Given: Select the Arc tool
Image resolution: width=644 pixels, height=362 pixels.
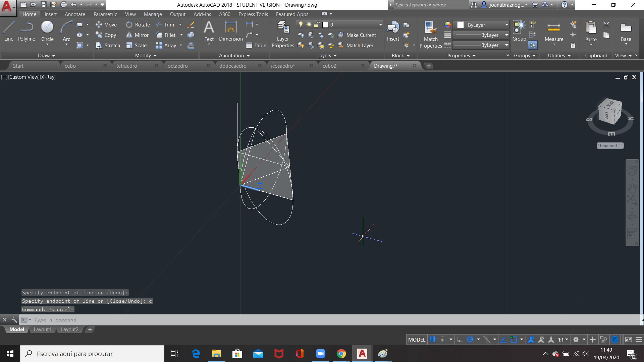Looking at the screenshot, I should click(x=66, y=31).
